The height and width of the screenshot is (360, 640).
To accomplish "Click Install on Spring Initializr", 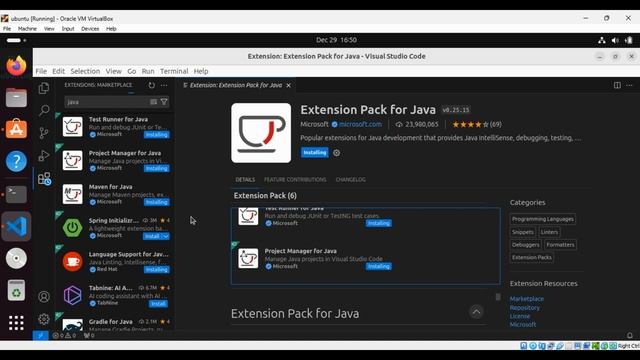I will point(152,236).
